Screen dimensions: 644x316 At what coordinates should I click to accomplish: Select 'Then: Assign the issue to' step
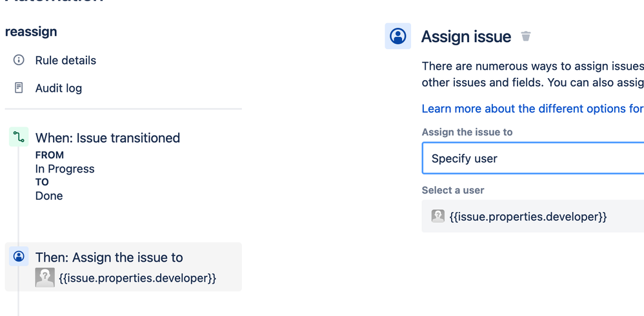[123, 267]
